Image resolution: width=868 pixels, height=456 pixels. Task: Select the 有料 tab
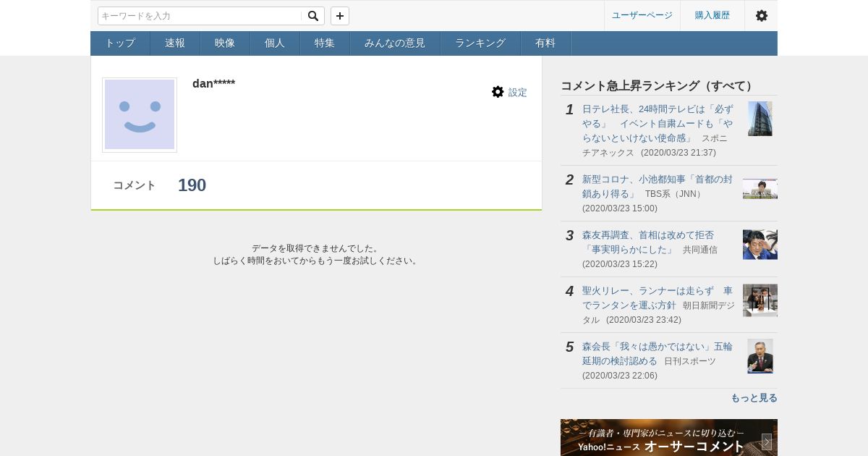point(545,43)
